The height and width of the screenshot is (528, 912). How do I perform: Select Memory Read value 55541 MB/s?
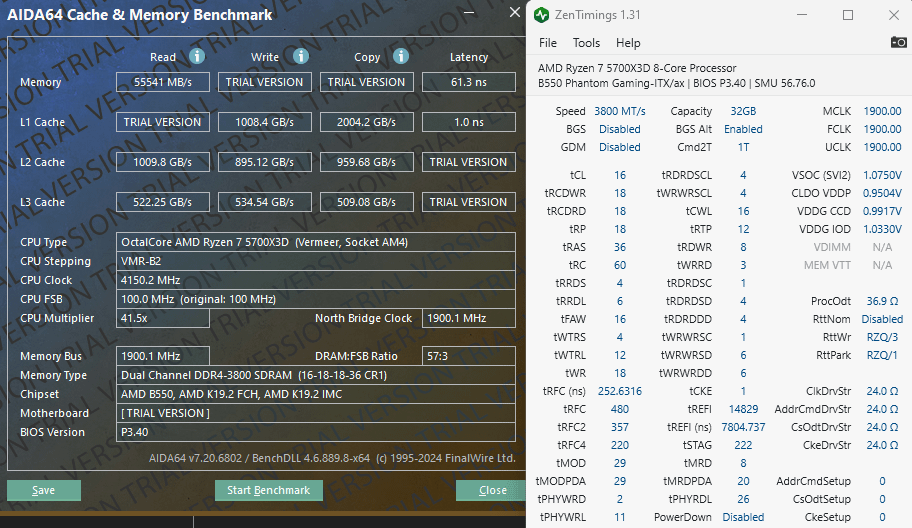pyautogui.click(x=163, y=82)
